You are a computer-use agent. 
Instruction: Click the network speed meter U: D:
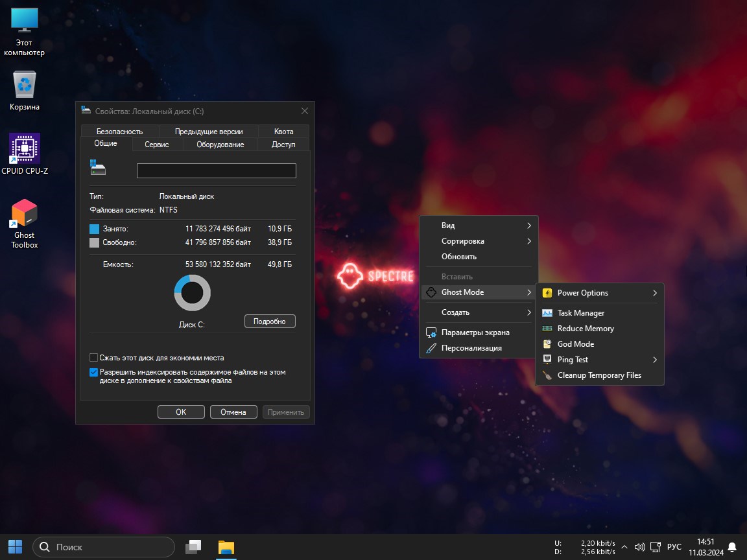pos(584,547)
